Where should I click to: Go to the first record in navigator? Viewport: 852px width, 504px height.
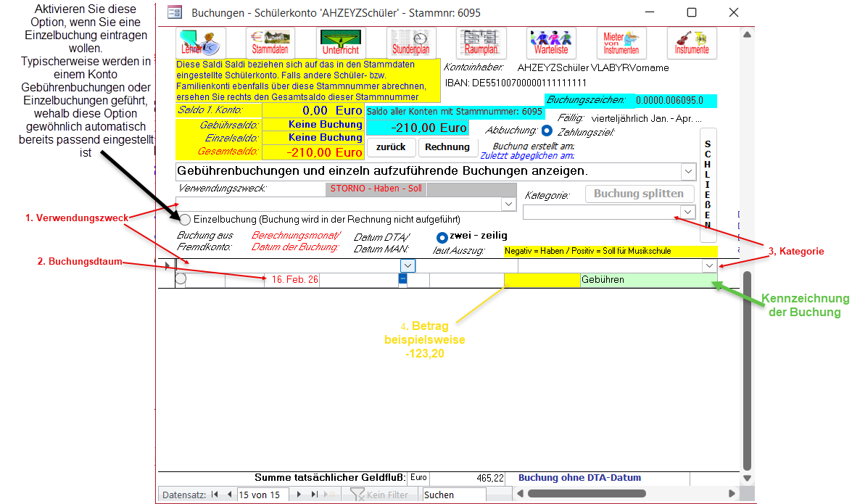(x=215, y=495)
